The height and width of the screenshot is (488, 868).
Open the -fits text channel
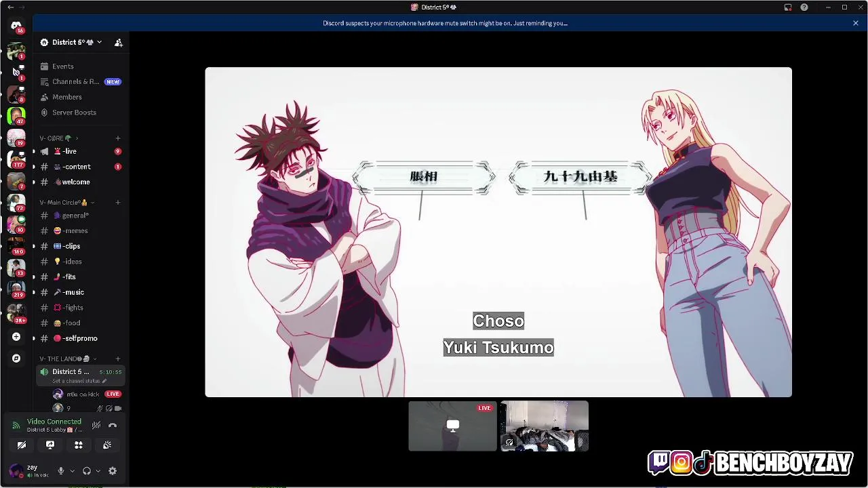[x=79, y=277]
